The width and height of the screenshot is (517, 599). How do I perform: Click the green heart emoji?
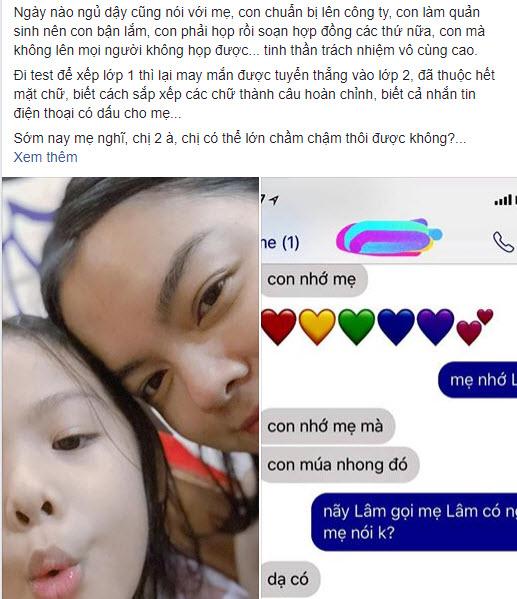pyautogui.click(x=357, y=327)
